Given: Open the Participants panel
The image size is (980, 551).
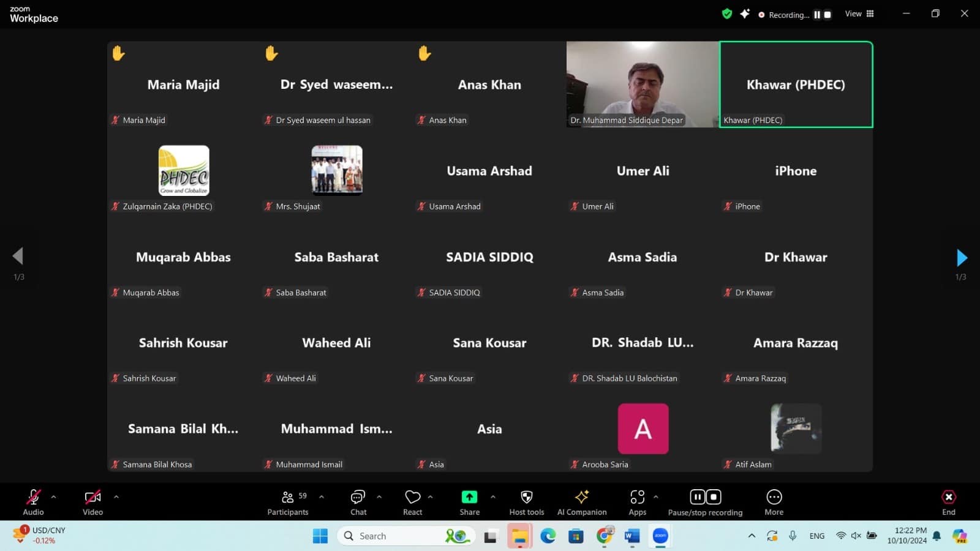Looking at the screenshot, I should click(x=287, y=502).
